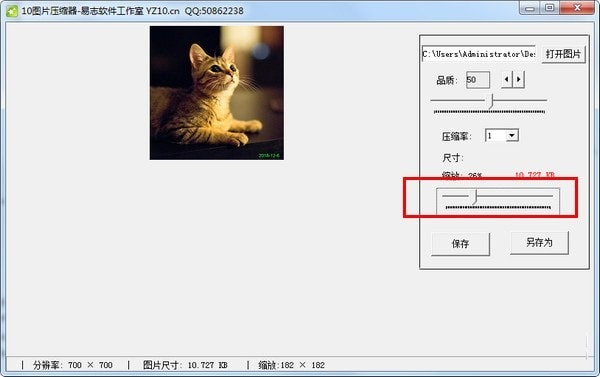This screenshot has width=600, height=377.
Task: Click the file path input field
Action: tap(479, 54)
